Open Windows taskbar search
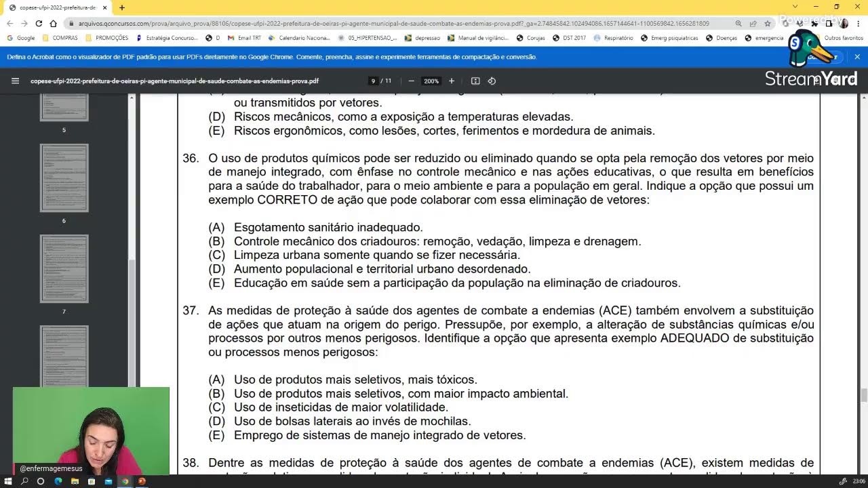868x488 pixels. coord(24,481)
